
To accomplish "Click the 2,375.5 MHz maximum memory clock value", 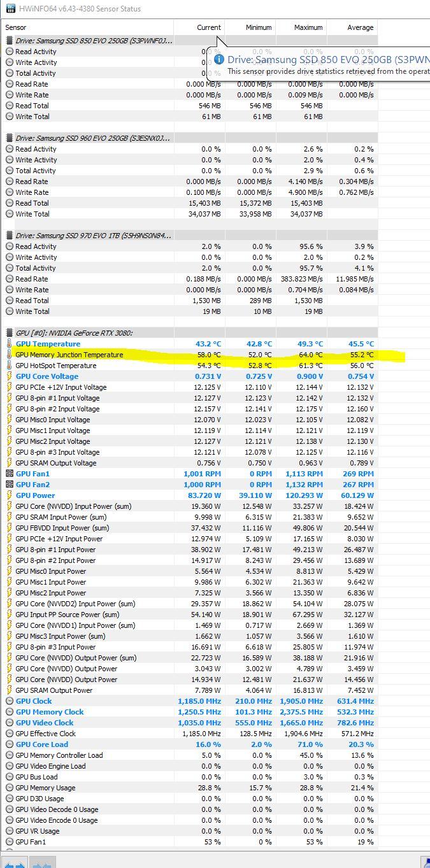I will point(301,712).
